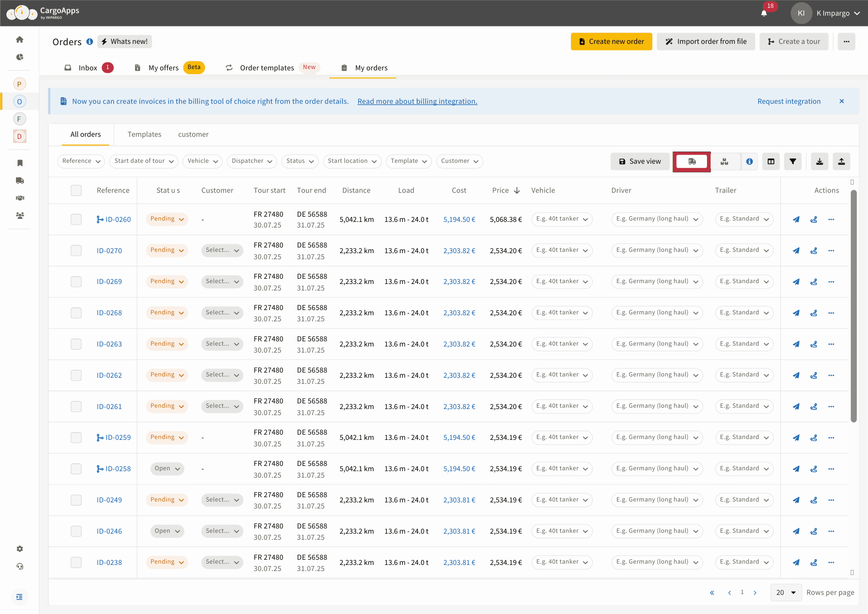Click send icon for order ID-0270
868x614 pixels.
tap(796, 251)
